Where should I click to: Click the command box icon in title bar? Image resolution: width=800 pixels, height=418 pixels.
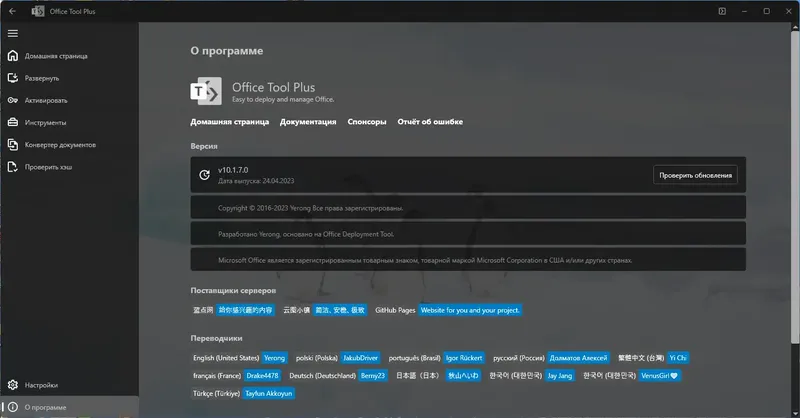pyautogui.click(x=722, y=11)
